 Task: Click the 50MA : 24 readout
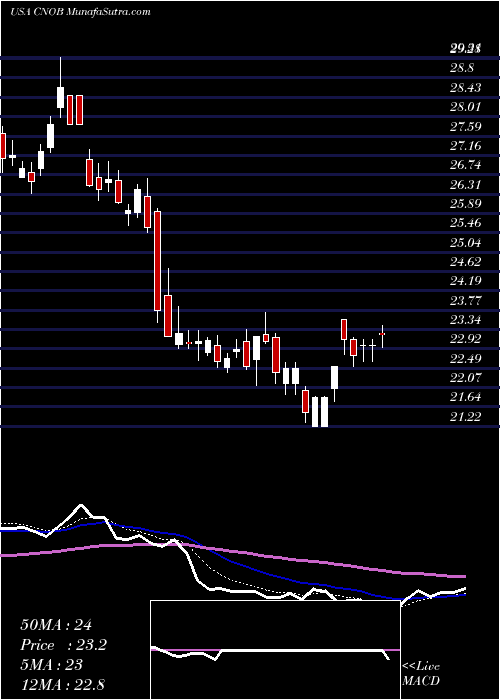56,625
